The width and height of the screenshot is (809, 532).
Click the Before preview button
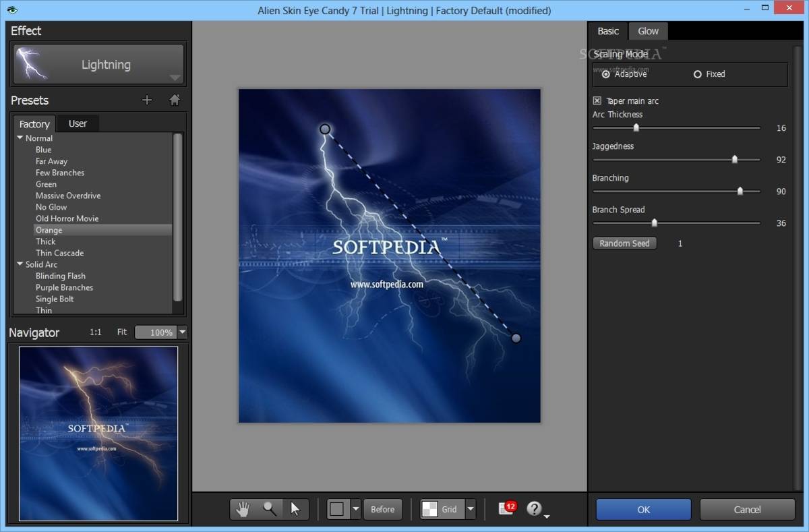point(382,509)
